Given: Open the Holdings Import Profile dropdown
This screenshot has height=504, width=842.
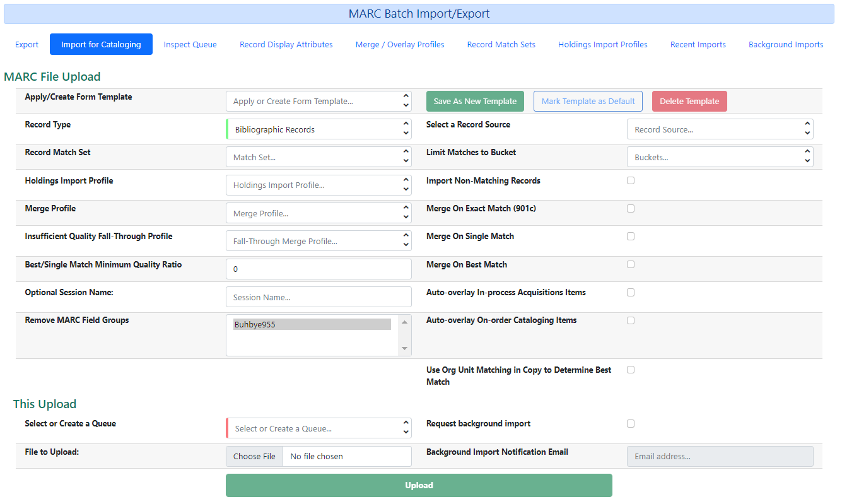Looking at the screenshot, I should [319, 185].
